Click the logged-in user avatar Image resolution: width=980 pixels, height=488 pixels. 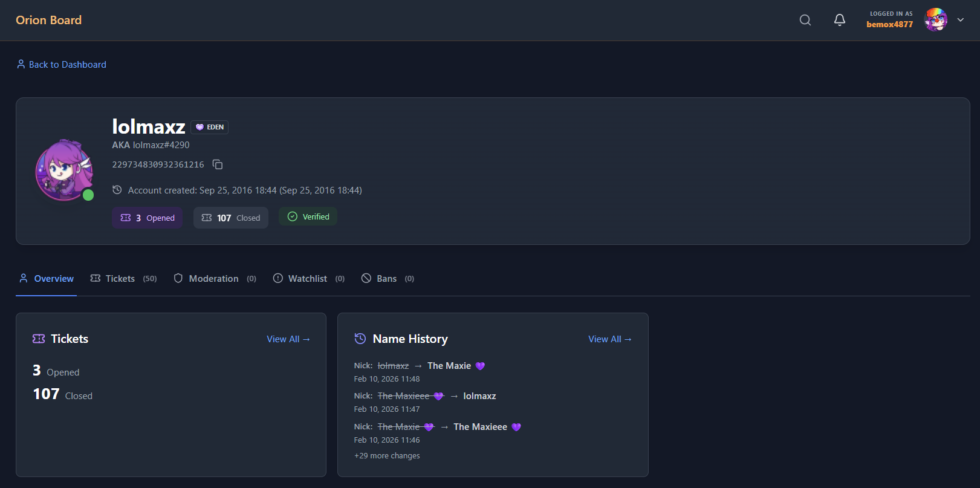(x=935, y=20)
